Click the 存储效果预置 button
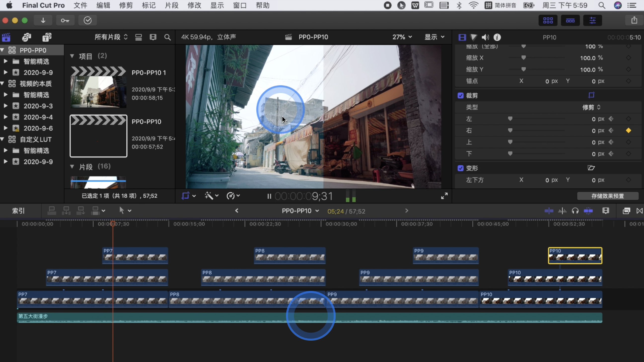 click(608, 196)
